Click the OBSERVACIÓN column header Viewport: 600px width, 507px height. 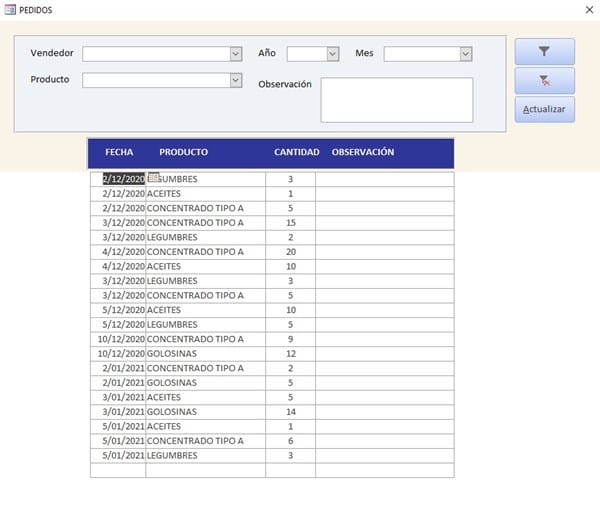pyautogui.click(x=362, y=153)
